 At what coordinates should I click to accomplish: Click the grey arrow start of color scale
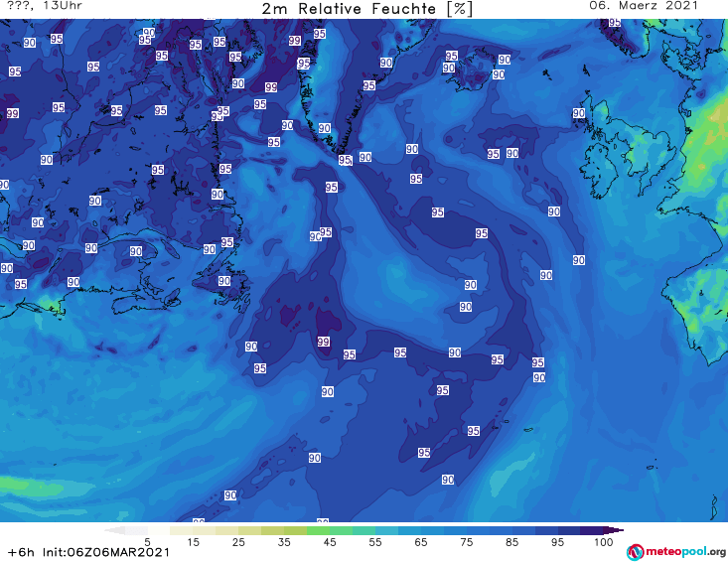click(114, 530)
